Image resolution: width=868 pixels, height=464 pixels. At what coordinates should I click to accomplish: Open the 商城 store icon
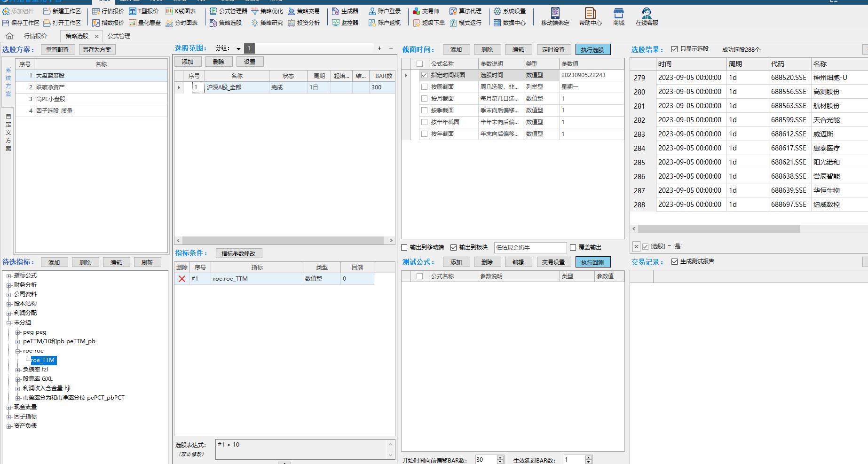click(x=619, y=13)
